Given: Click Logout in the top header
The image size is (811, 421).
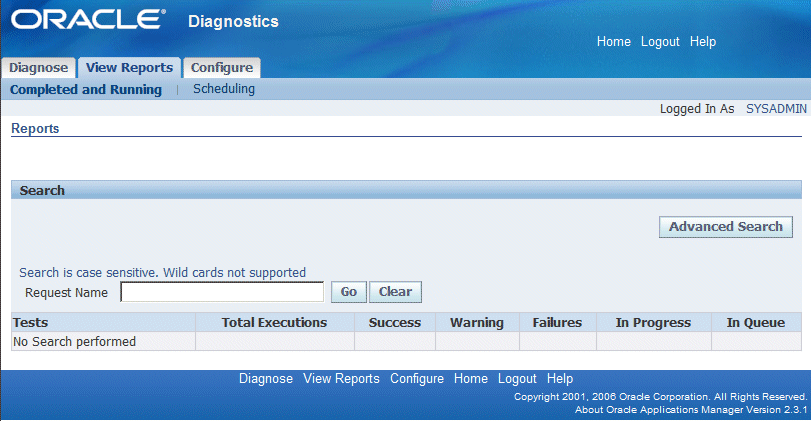Looking at the screenshot, I should pos(660,41).
